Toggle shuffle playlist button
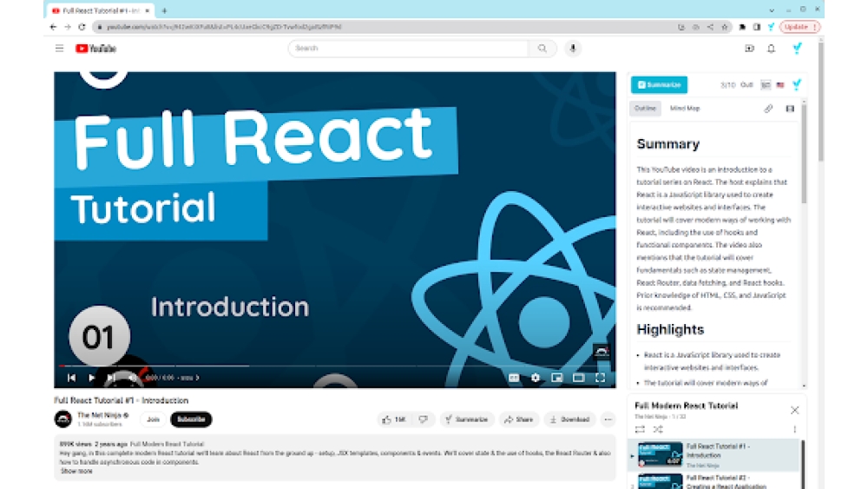The height and width of the screenshot is (489, 868). [x=658, y=429]
